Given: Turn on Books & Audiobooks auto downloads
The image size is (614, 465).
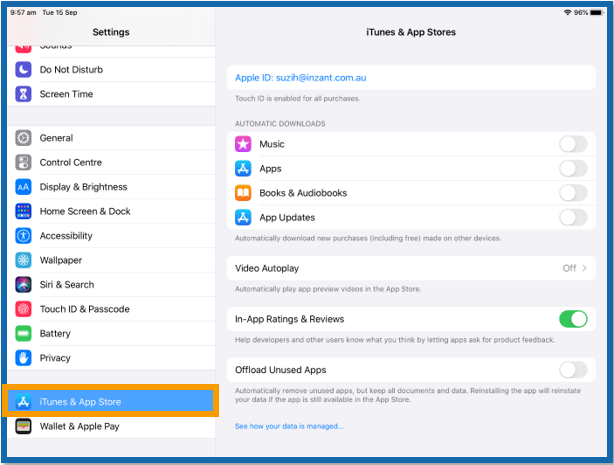Looking at the screenshot, I should pyautogui.click(x=573, y=193).
